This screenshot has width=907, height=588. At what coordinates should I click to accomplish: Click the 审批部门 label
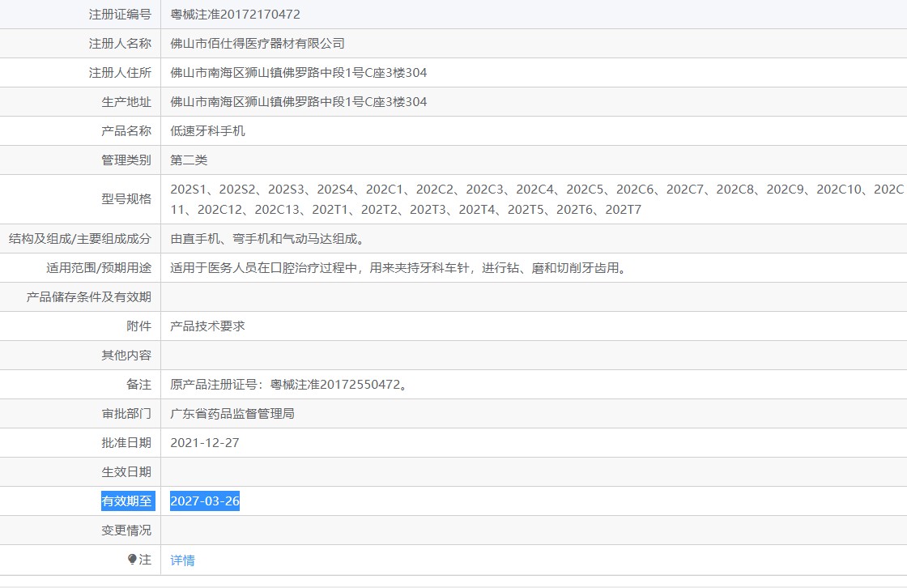point(126,414)
